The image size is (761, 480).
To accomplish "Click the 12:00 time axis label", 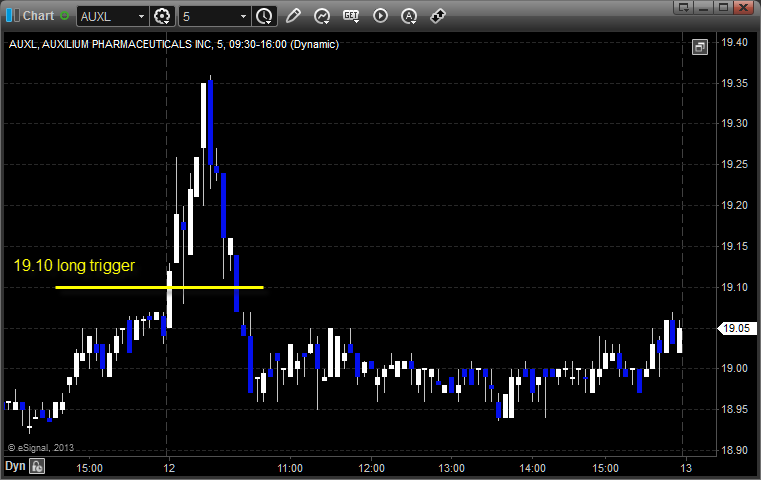I will click(x=371, y=468).
